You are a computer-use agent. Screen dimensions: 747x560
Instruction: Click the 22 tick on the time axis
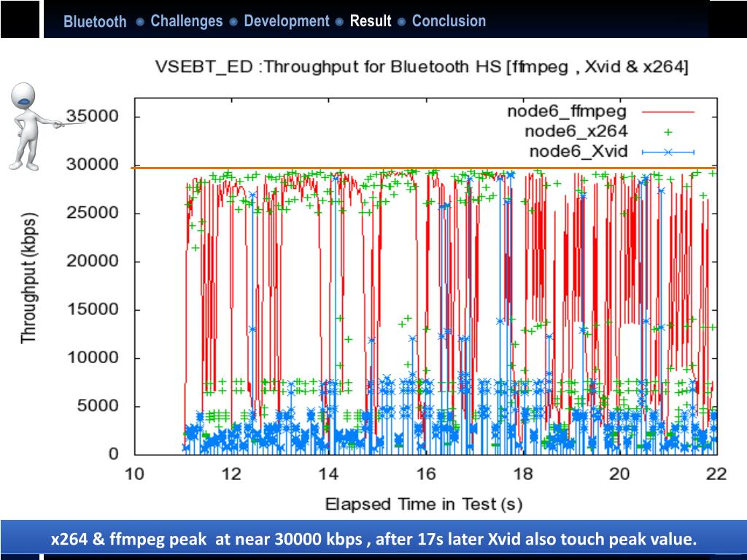716,474
